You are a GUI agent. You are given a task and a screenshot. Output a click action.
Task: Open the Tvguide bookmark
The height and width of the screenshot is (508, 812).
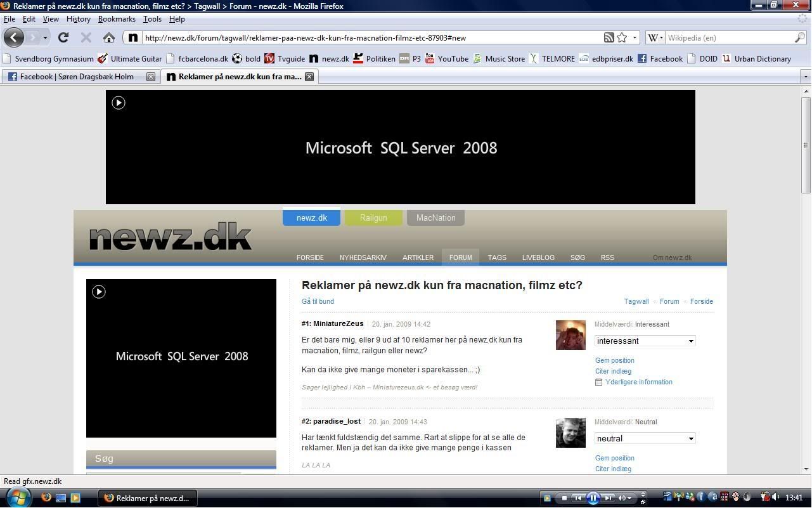[285, 58]
